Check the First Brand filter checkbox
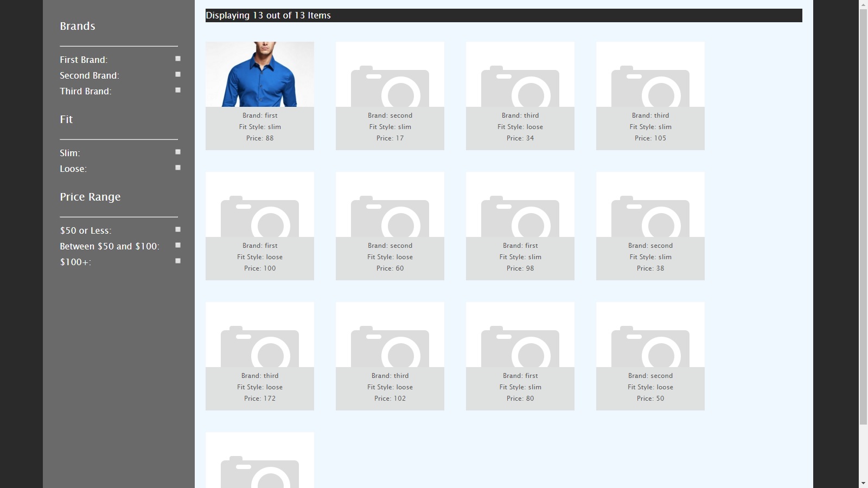Screen dimensions: 868x488 click(x=178, y=59)
